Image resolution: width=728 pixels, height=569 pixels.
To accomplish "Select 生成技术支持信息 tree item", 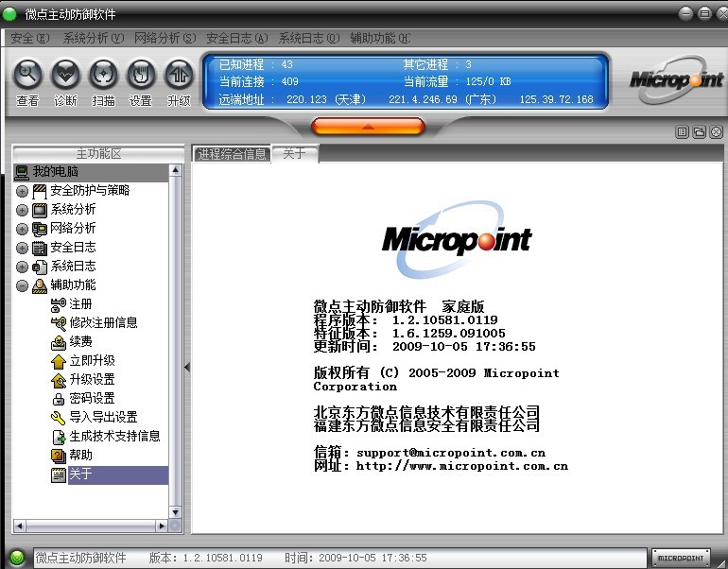I will 114,437.
